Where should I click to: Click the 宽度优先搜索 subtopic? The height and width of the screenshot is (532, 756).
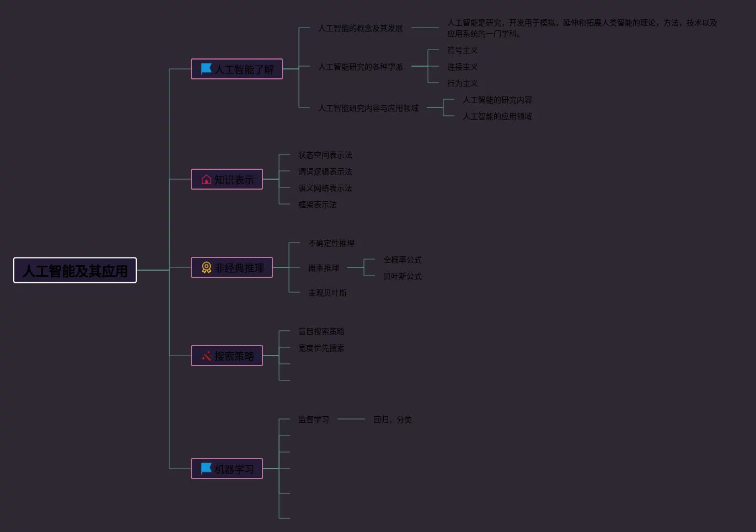[321, 348]
